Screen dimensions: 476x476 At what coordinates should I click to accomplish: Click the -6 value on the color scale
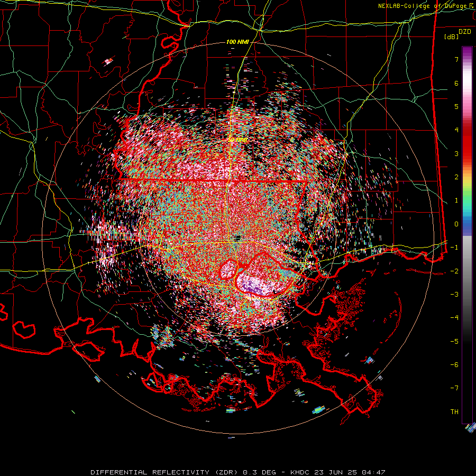pos(454,364)
